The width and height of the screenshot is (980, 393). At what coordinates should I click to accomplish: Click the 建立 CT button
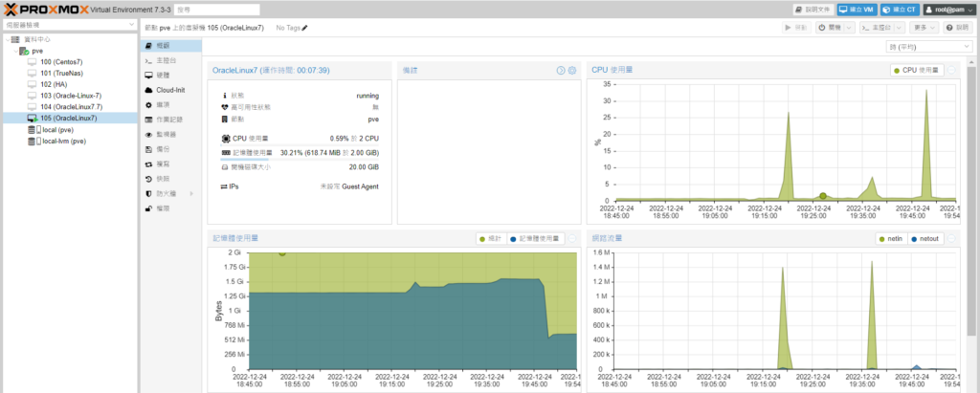point(900,9)
